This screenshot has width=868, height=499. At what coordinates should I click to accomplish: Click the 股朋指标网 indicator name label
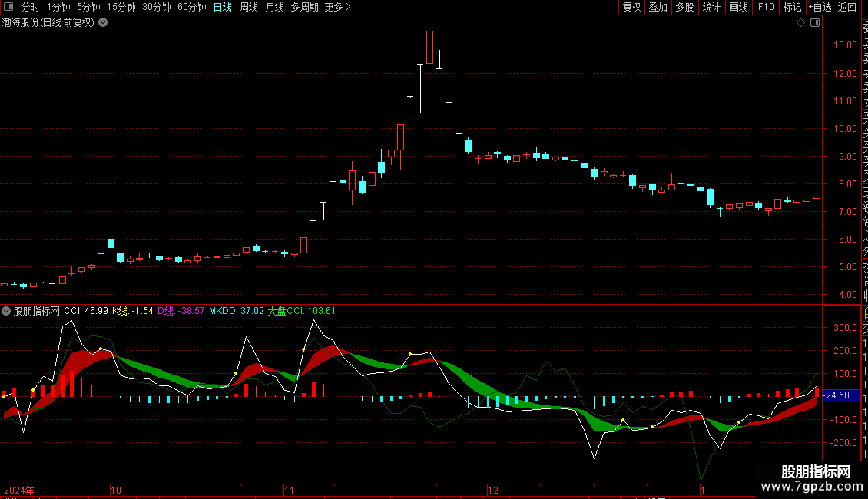click(x=37, y=311)
